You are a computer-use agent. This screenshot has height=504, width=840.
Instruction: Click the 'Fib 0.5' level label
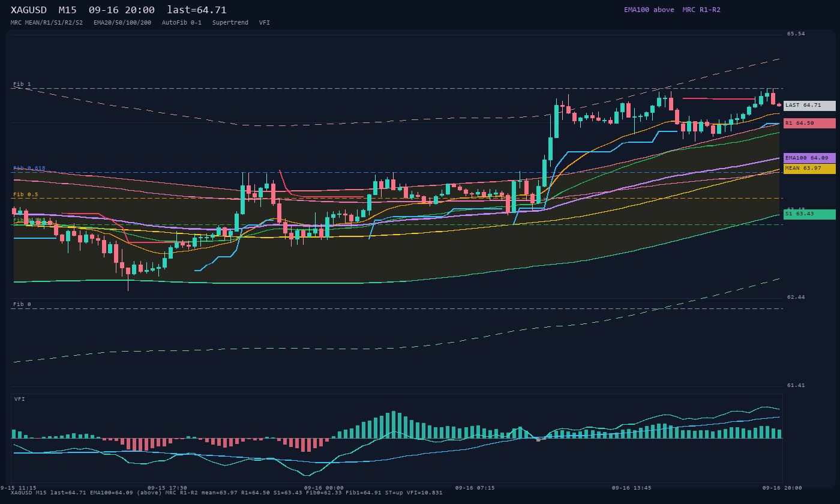click(26, 194)
